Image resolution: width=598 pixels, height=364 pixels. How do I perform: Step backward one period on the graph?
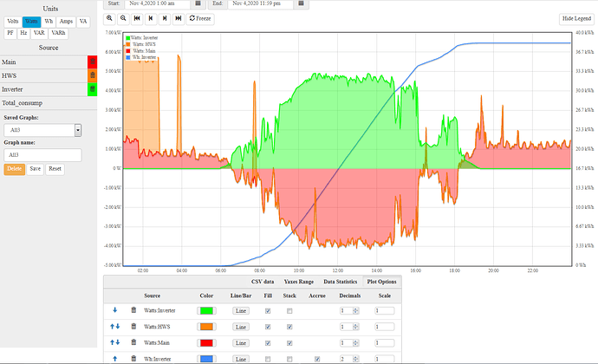click(151, 18)
